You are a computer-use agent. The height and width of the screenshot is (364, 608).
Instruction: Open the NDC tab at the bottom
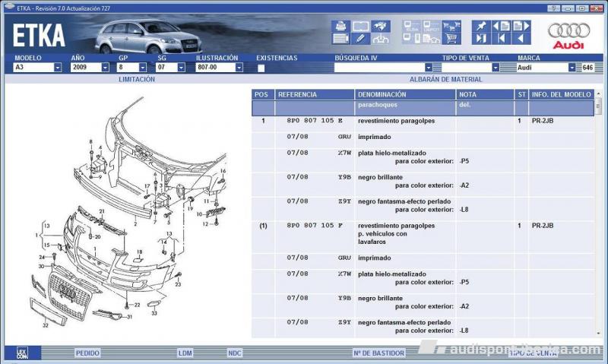tap(234, 353)
